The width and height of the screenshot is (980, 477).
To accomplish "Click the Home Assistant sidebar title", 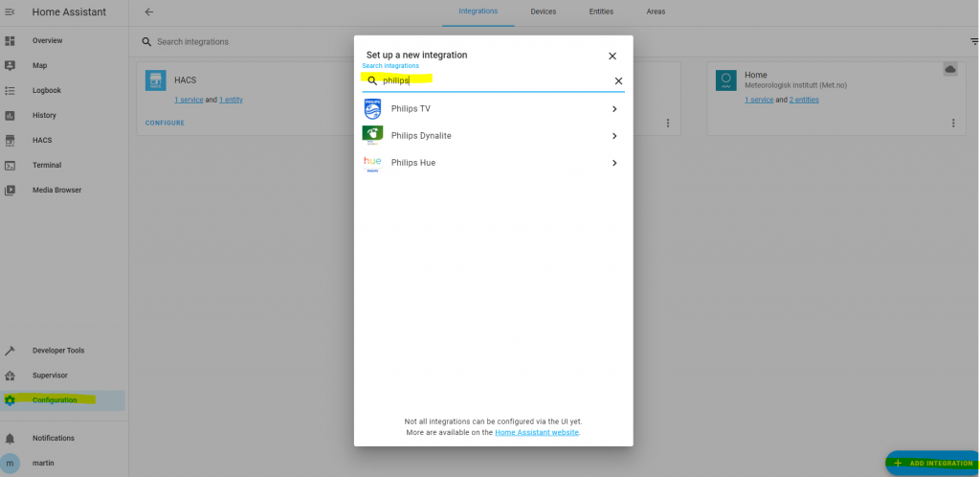I will pos(69,11).
